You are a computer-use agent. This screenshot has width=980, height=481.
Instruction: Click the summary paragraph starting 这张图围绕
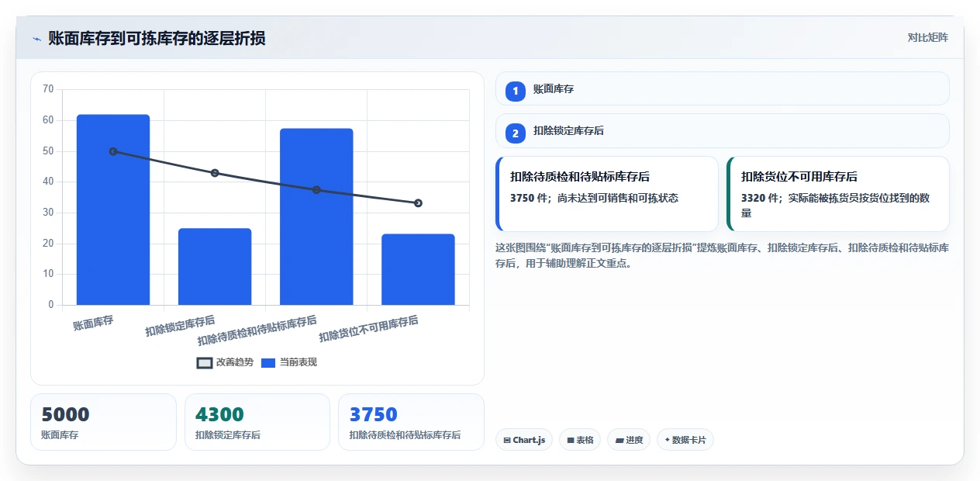[722, 255]
